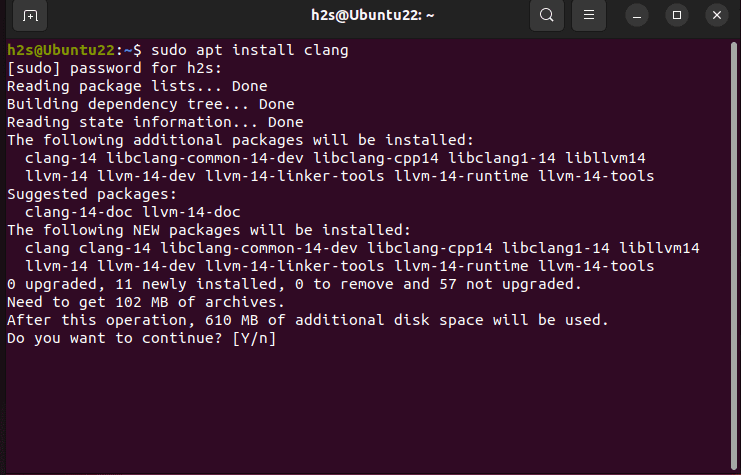Click the llvm-14-doc package name
Image resolution: width=741 pixels, height=475 pixels.
point(191,212)
